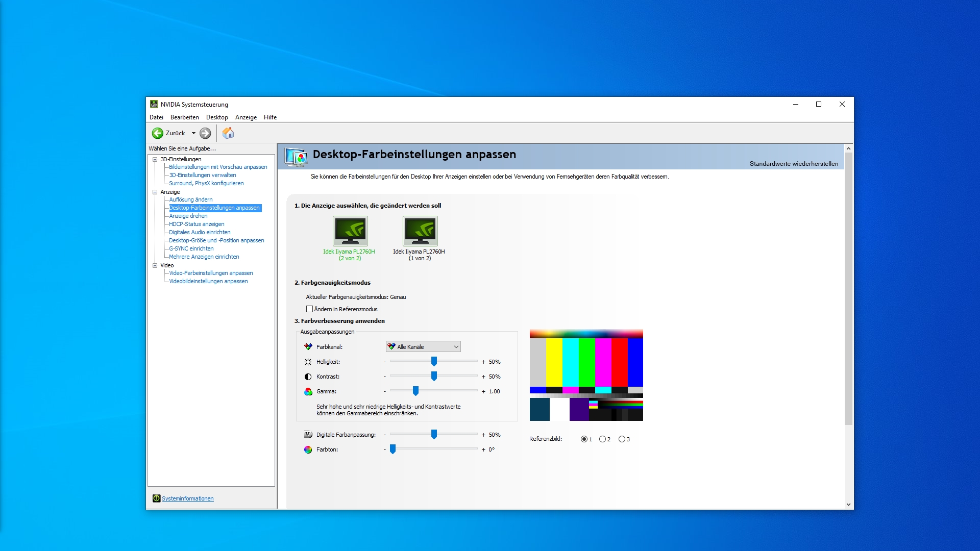Viewport: 980px width, 551px height.
Task: Open the Bearbeiten menu
Action: 185,117
